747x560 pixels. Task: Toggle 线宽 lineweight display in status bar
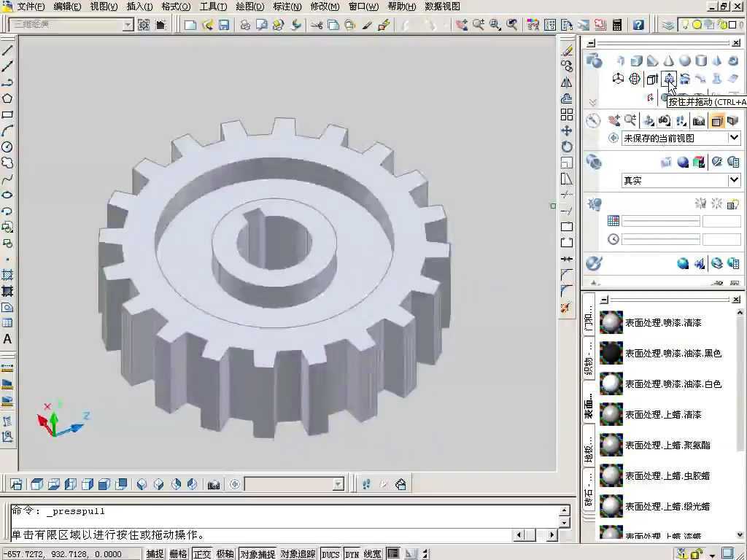pos(373,554)
